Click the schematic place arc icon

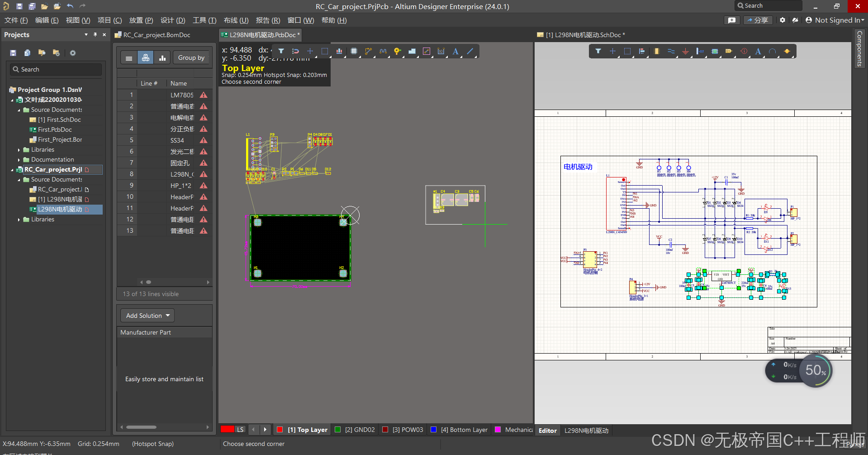coord(773,51)
